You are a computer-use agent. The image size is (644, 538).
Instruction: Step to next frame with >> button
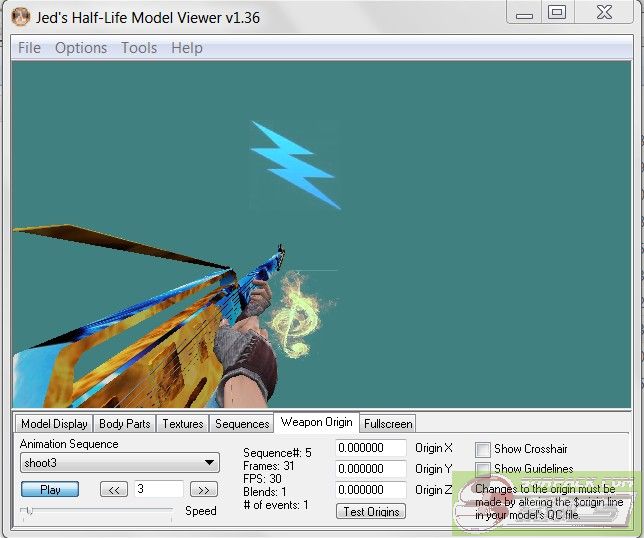(203, 489)
